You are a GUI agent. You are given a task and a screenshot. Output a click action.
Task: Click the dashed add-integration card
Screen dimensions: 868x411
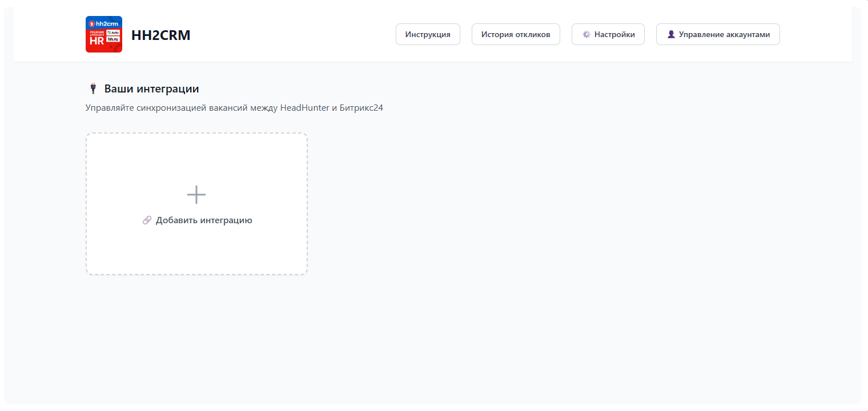[196, 204]
